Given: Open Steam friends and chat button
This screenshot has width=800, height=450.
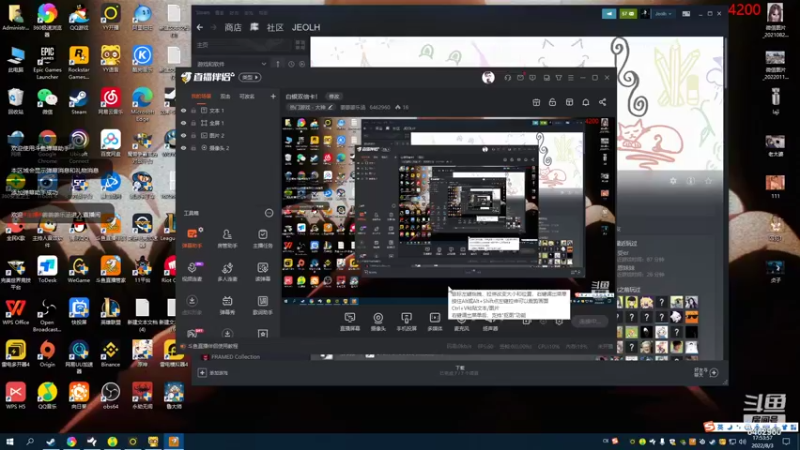Looking at the screenshot, I should pyautogui.click(x=706, y=372).
